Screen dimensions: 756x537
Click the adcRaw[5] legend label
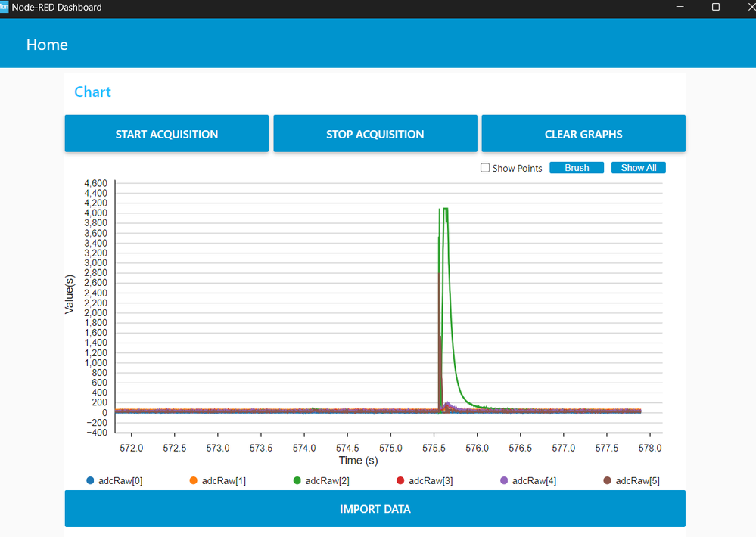tap(637, 480)
